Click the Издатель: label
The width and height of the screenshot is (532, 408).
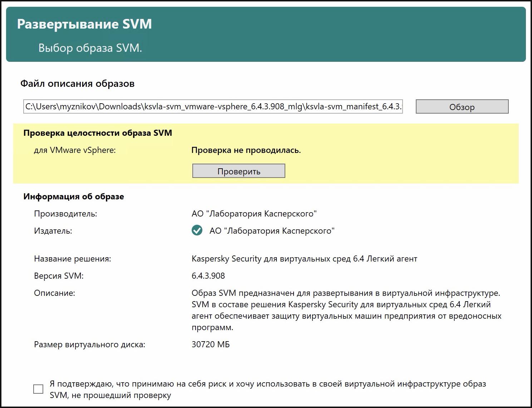coord(53,231)
